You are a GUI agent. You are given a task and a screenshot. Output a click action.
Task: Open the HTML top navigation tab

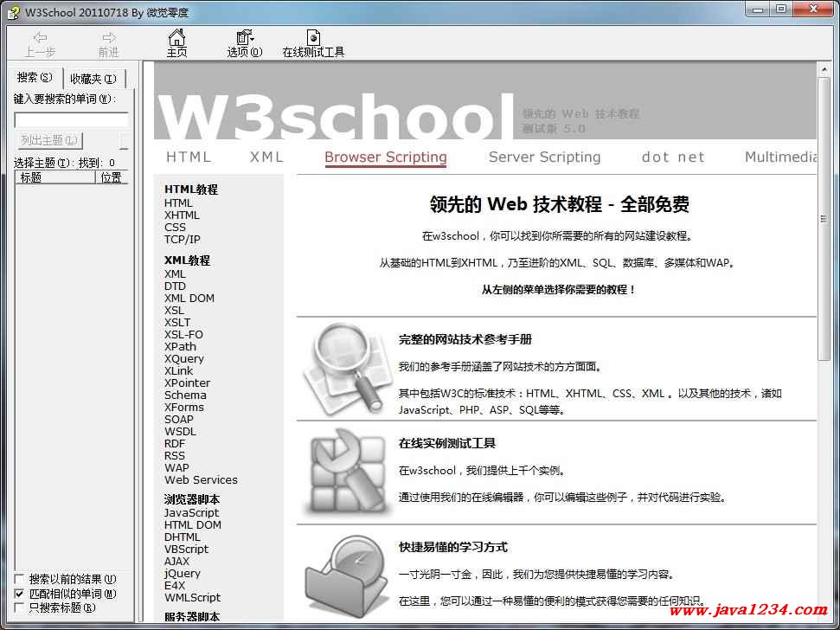point(189,157)
